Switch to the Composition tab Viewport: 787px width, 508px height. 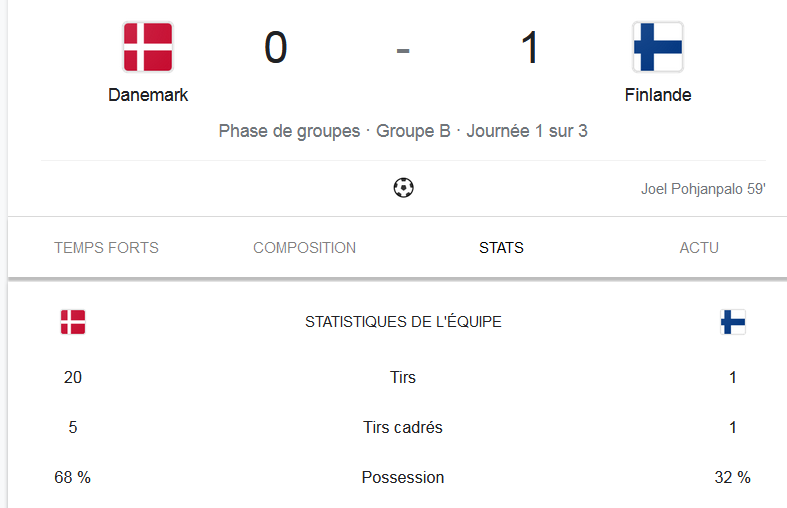coord(304,247)
